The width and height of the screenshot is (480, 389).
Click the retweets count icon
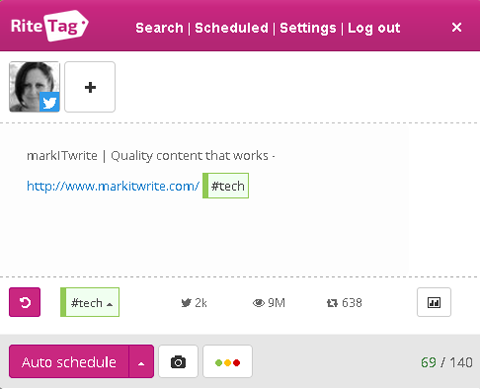[332, 303]
